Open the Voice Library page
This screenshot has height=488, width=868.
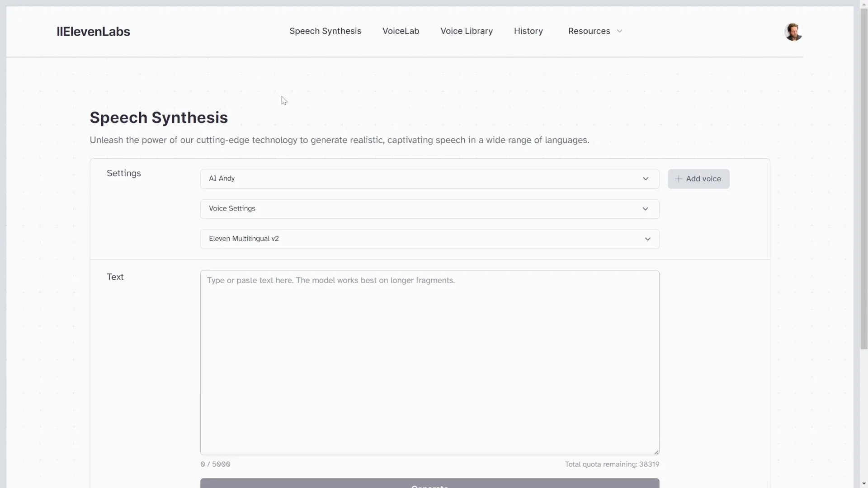[x=467, y=31]
